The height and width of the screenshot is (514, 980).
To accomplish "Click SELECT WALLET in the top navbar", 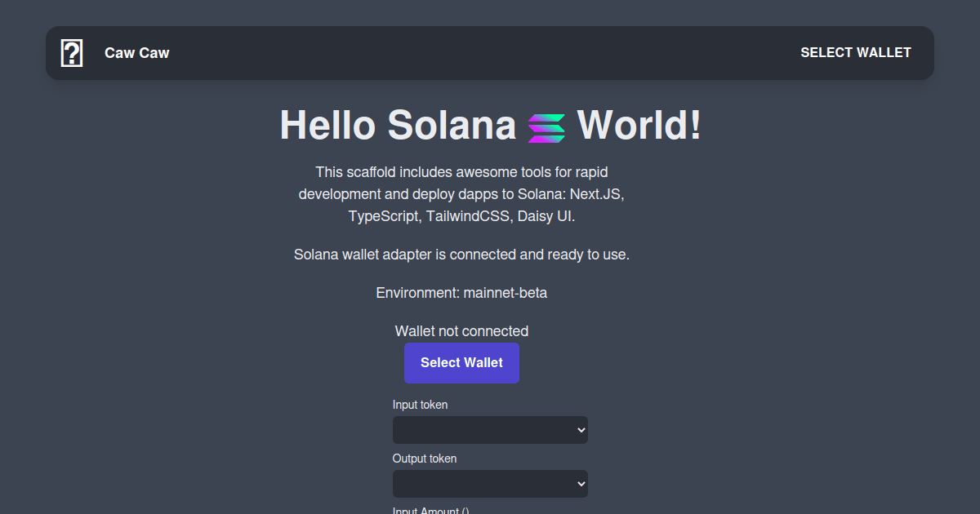I will click(x=856, y=52).
